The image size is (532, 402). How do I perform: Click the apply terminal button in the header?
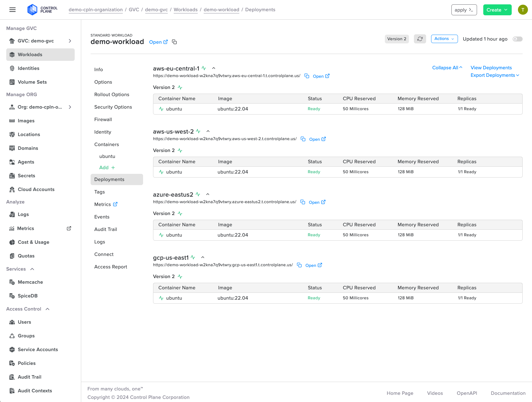[464, 10]
